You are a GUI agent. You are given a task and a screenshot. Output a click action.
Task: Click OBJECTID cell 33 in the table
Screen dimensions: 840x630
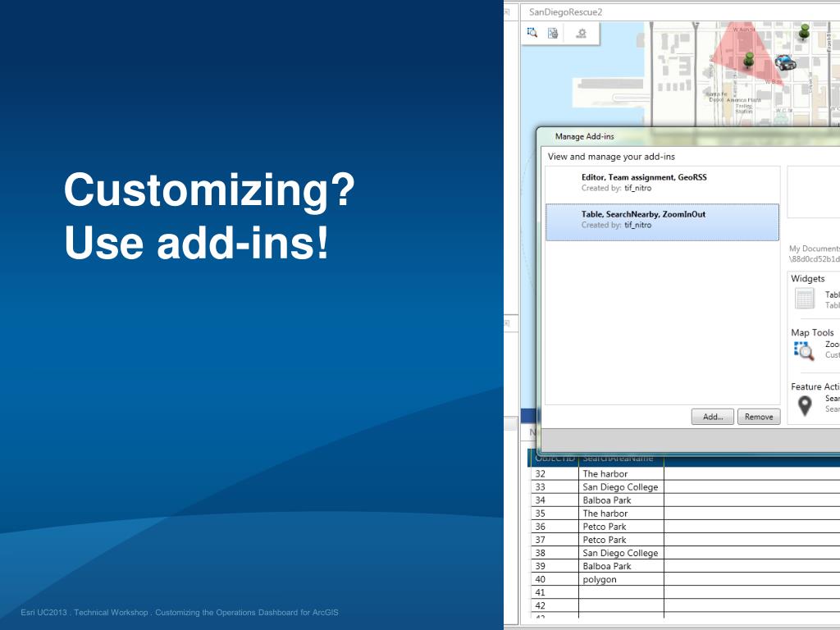(x=555, y=487)
